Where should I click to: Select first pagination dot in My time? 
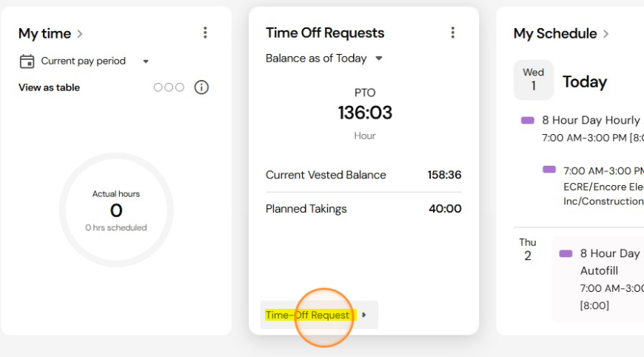coord(158,87)
